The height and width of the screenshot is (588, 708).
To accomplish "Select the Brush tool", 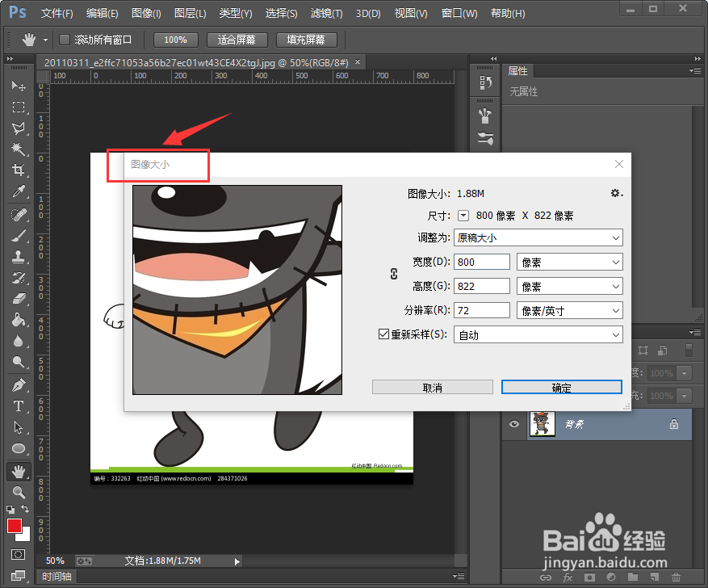I will point(19,236).
